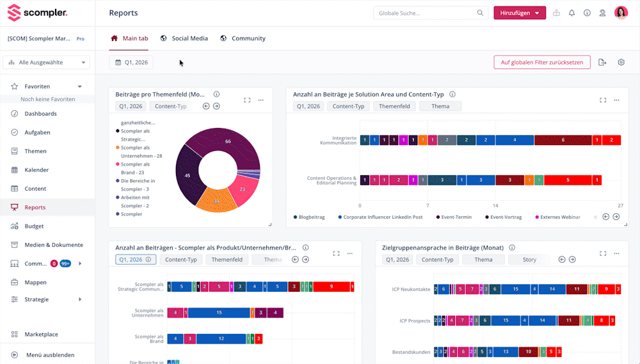640x364 pixels.
Task: Open the Alle Ausgewählte dropdown
Action: (46, 63)
